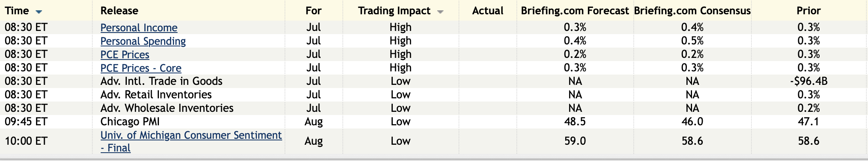Click the Time column header label

pos(17,11)
